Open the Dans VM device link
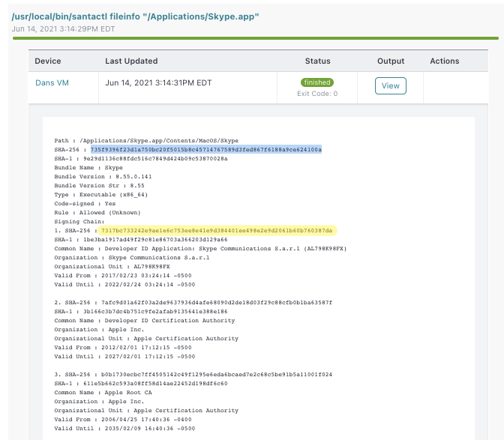Viewport: 504px width, 440px height. (x=52, y=83)
